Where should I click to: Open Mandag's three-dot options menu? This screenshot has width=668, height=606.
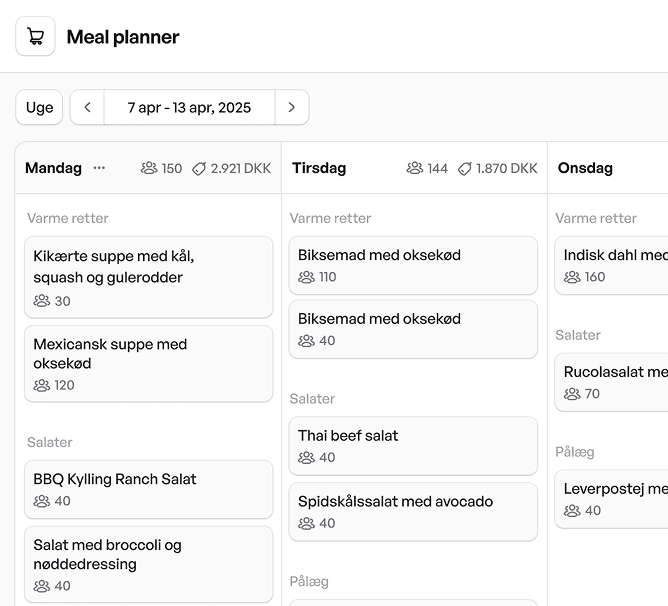coord(99,168)
